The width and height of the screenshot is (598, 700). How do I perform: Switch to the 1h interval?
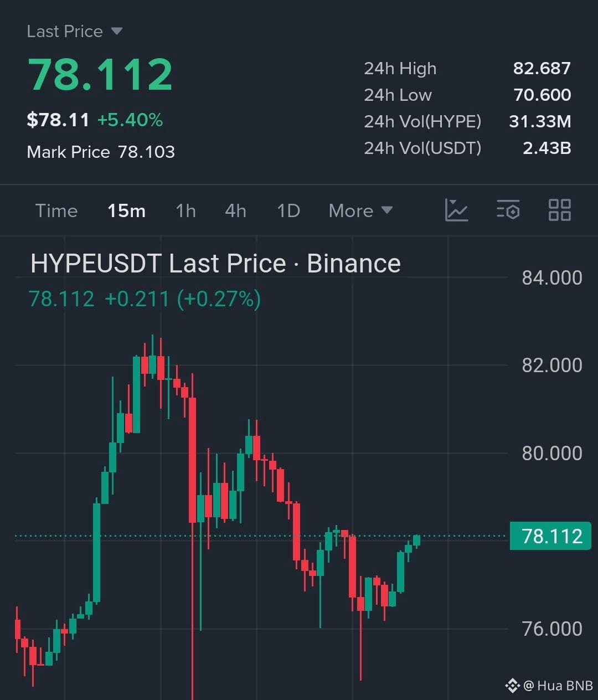(x=185, y=211)
